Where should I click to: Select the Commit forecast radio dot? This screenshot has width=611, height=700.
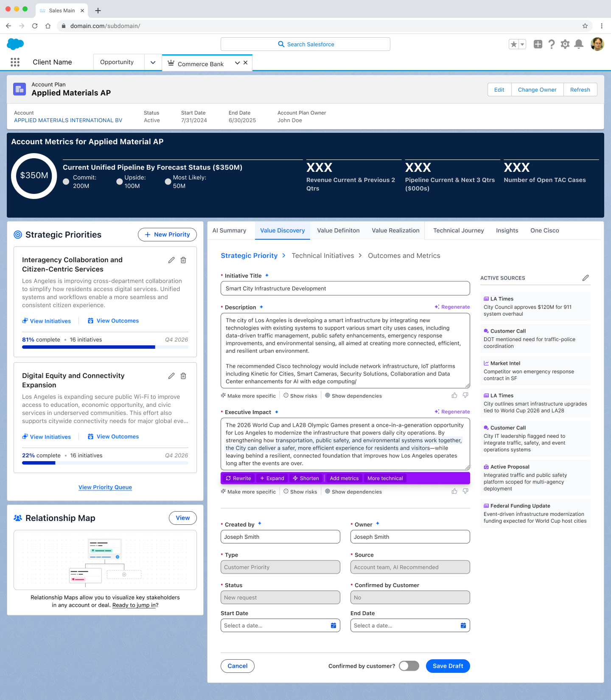click(x=66, y=182)
